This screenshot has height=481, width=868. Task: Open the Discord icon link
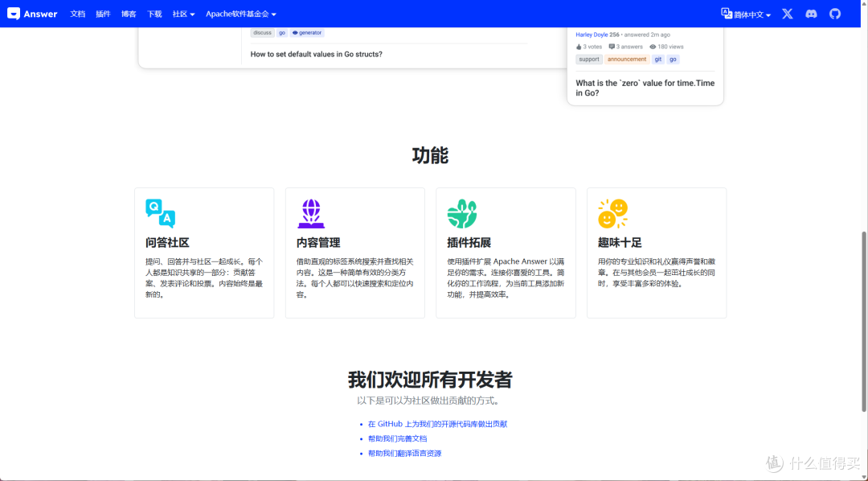[811, 14]
